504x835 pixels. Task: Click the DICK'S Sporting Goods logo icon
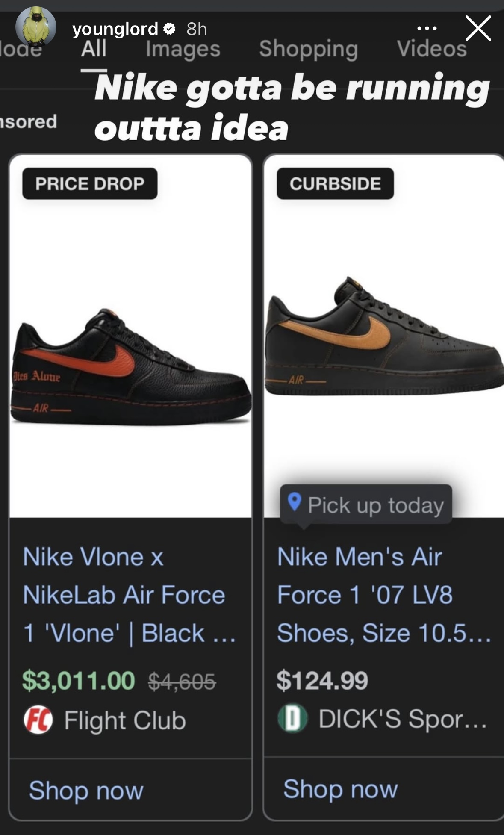click(x=292, y=719)
